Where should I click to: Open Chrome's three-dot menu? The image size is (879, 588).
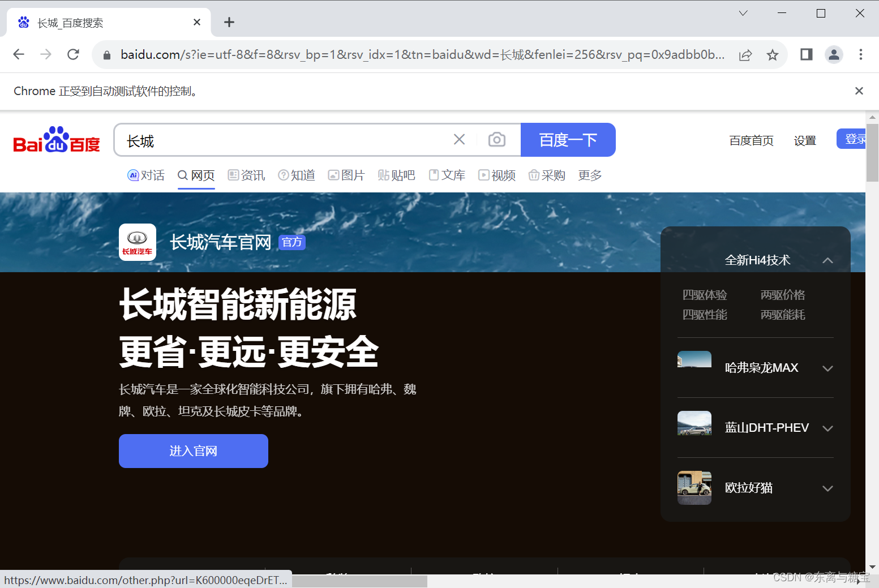point(861,54)
